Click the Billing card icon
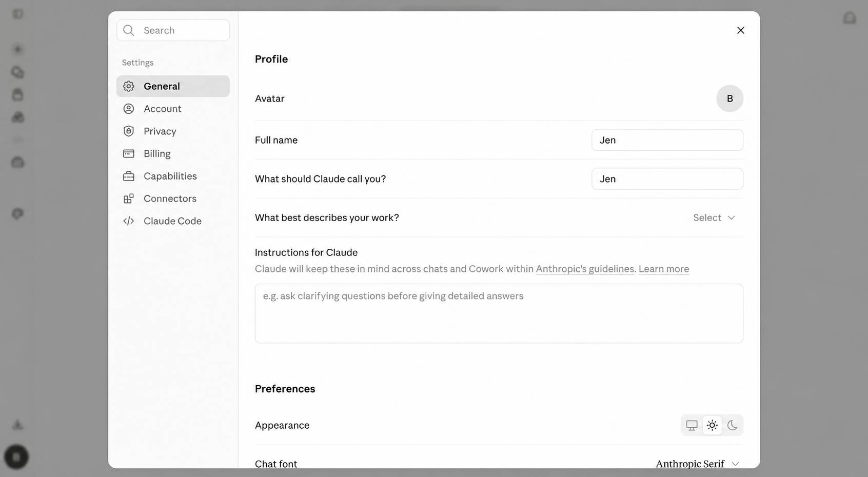The height and width of the screenshot is (477, 868). (x=129, y=153)
